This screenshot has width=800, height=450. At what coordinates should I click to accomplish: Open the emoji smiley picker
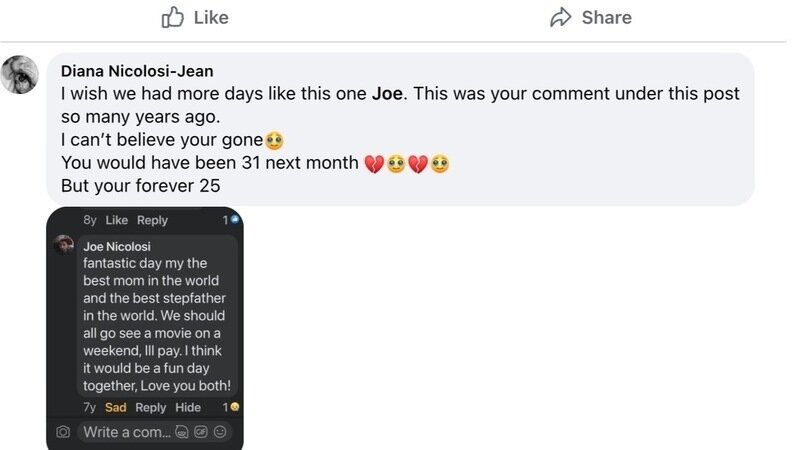(x=219, y=432)
